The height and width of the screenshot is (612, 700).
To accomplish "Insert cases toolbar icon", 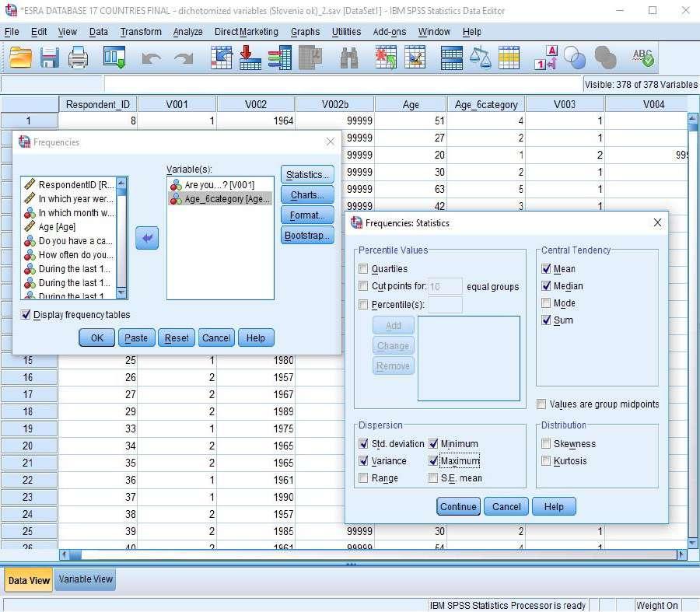I will click(386, 58).
